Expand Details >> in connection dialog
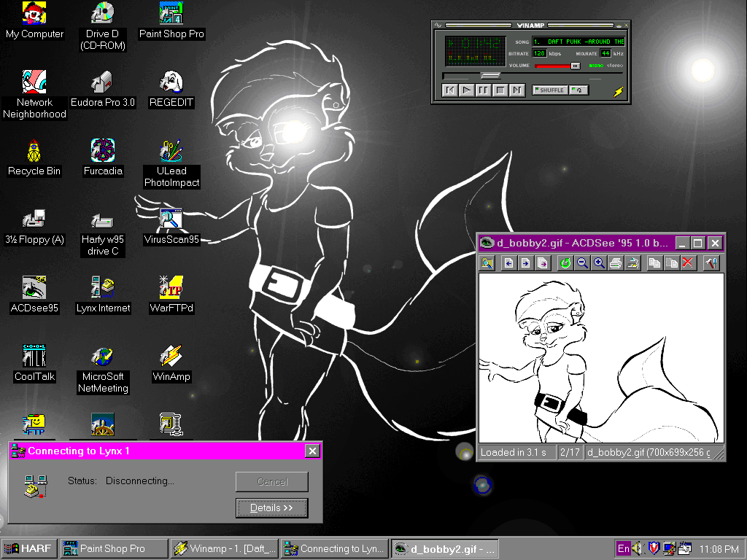 click(272, 507)
